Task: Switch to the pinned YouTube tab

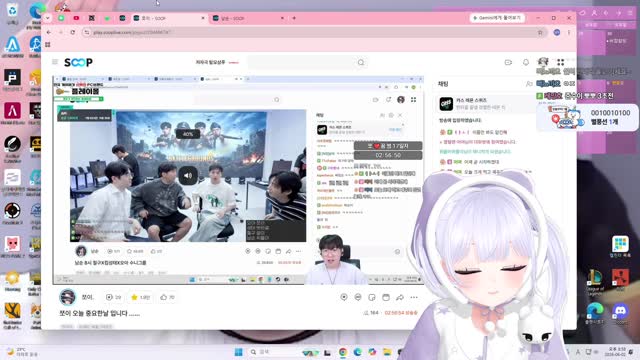Action: point(76,18)
